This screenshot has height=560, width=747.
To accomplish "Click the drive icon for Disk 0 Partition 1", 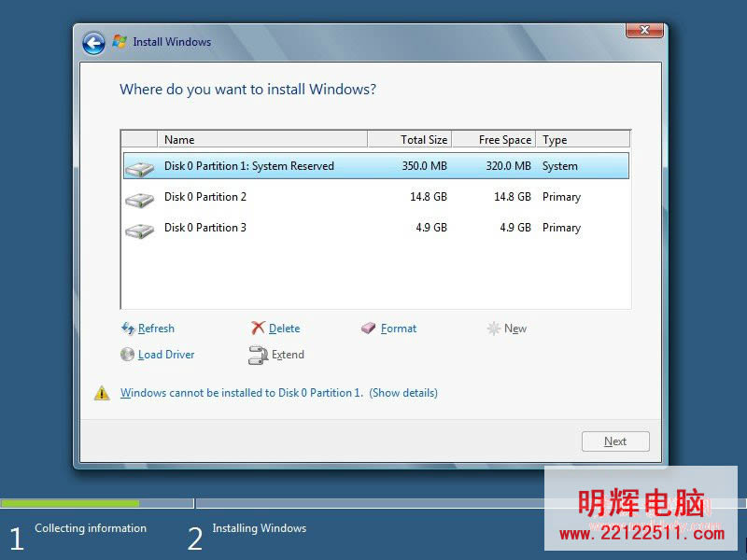I will coord(139,169).
